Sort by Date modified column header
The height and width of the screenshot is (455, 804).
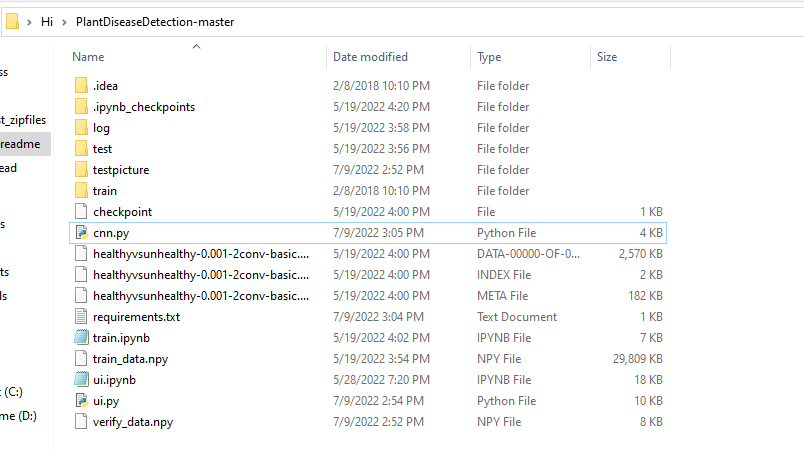370,57
